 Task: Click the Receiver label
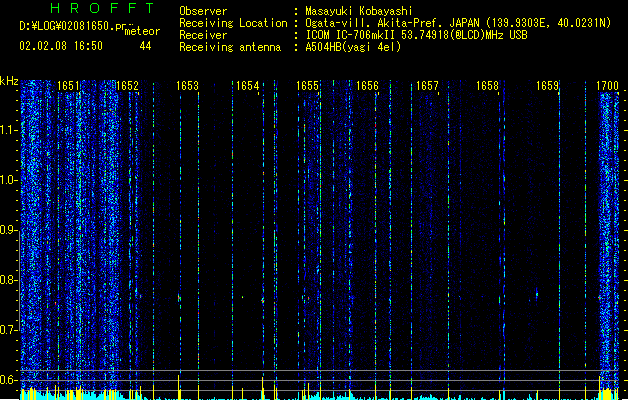203,35
